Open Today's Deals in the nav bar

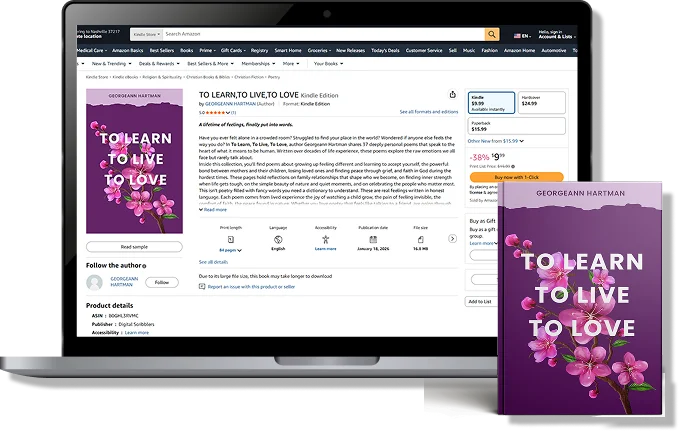tap(385, 51)
